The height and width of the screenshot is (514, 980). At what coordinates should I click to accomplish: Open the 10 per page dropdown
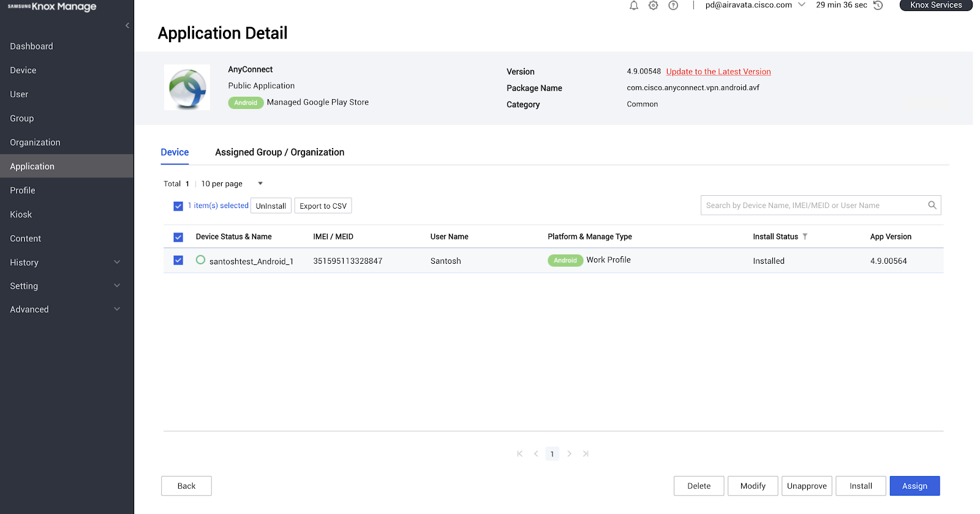point(232,184)
